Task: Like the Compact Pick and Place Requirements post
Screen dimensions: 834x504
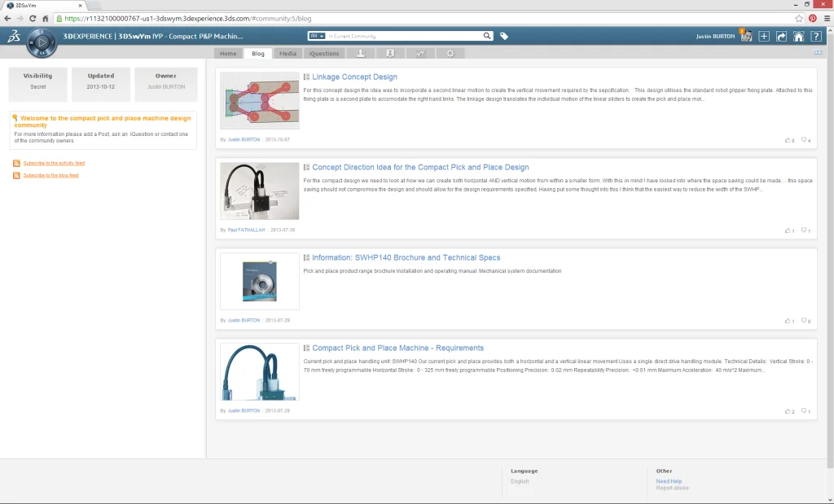Action: click(788, 411)
